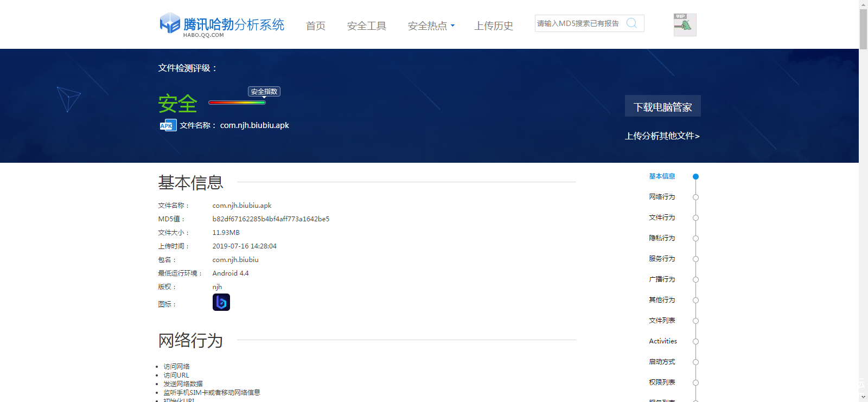Screen dimensions: 868x402
Task: Jump to 隐私行为 section in sidebar
Action: (x=662, y=238)
